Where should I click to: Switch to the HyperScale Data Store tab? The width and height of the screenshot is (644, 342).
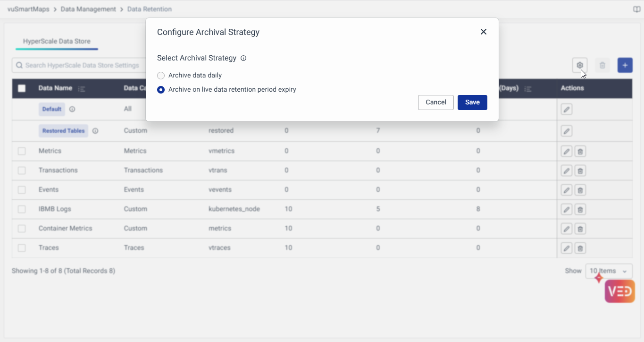[x=57, y=42]
